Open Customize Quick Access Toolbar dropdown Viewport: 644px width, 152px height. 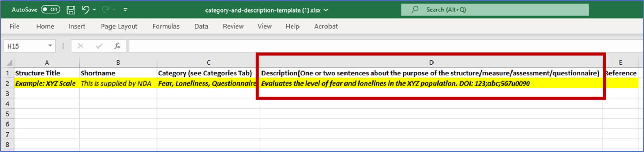125,10
